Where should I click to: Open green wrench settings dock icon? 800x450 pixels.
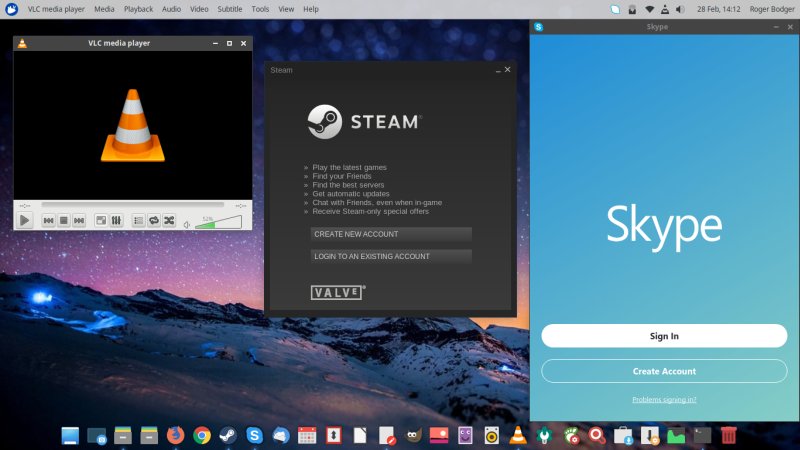click(544, 435)
